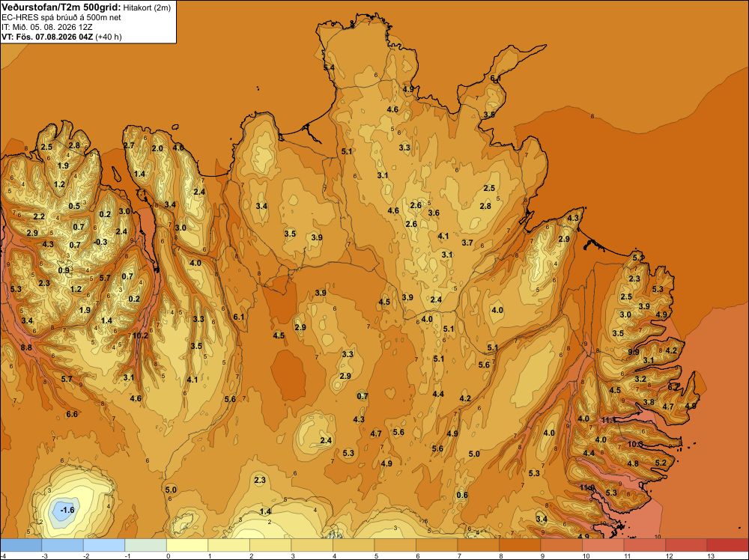Viewport: 749px width, 560px height.
Task: Click the 'Hitakort (2m)' label
Action: [147, 7]
